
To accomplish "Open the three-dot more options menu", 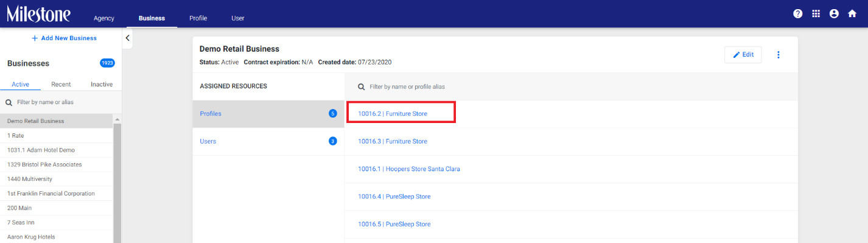I will point(778,55).
